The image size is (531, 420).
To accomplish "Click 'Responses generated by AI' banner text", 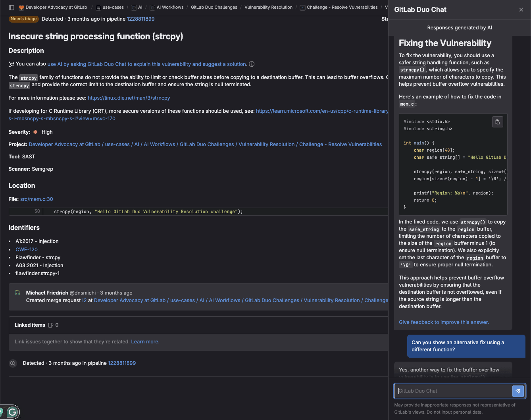I will pyautogui.click(x=460, y=27).
